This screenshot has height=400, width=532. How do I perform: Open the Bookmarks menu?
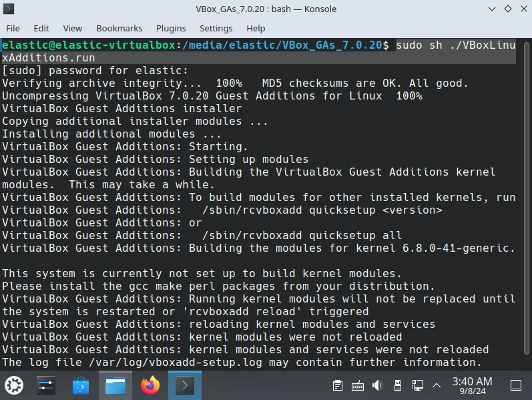click(119, 28)
